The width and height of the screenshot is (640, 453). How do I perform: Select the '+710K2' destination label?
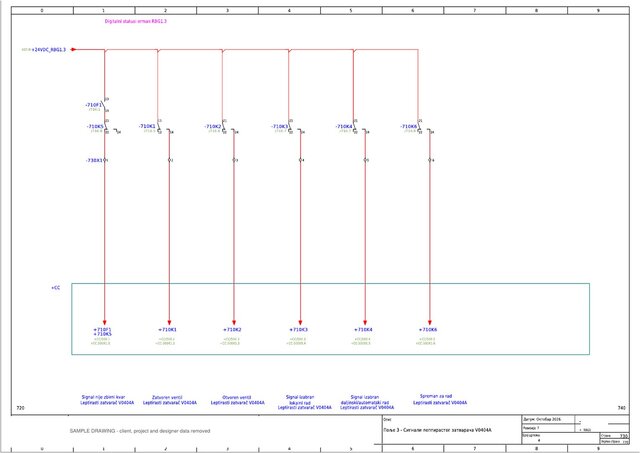click(x=232, y=330)
